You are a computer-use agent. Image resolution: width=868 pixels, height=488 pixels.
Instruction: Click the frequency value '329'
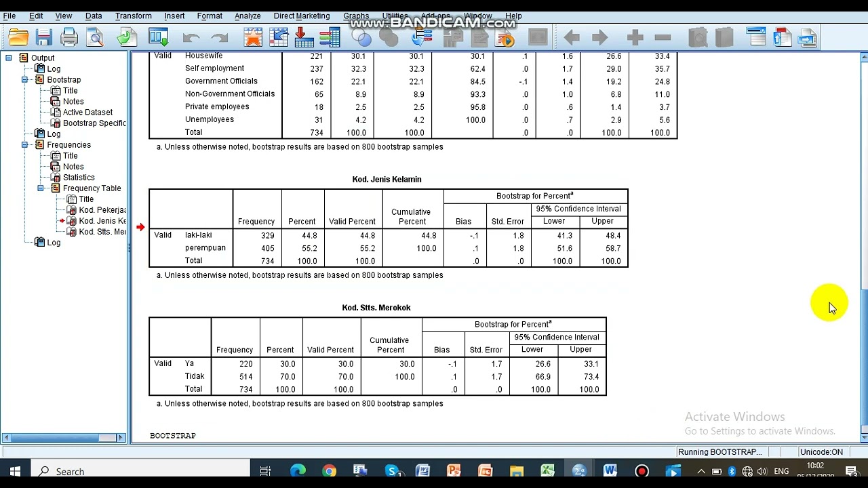pyautogui.click(x=267, y=236)
